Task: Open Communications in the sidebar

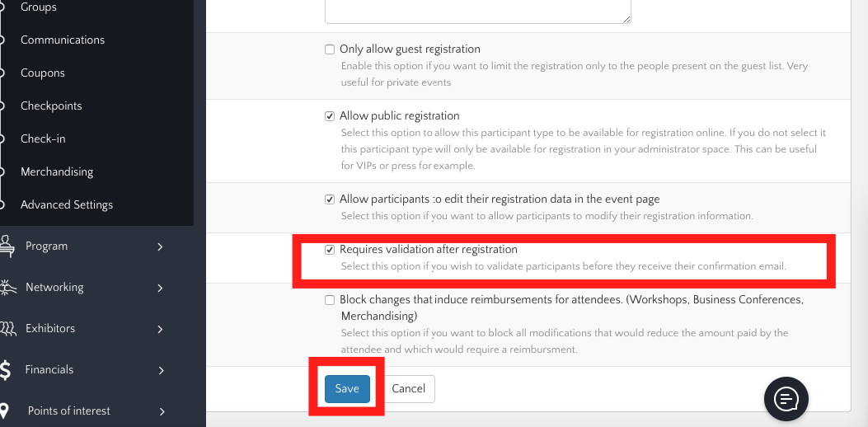Action: click(63, 40)
